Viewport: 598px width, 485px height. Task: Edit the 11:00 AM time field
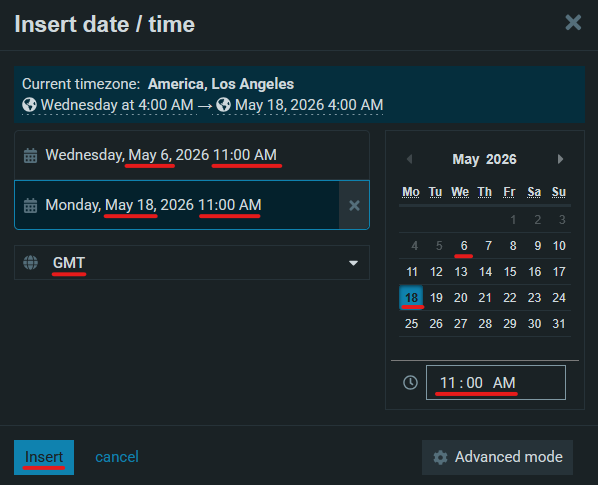tap(496, 382)
